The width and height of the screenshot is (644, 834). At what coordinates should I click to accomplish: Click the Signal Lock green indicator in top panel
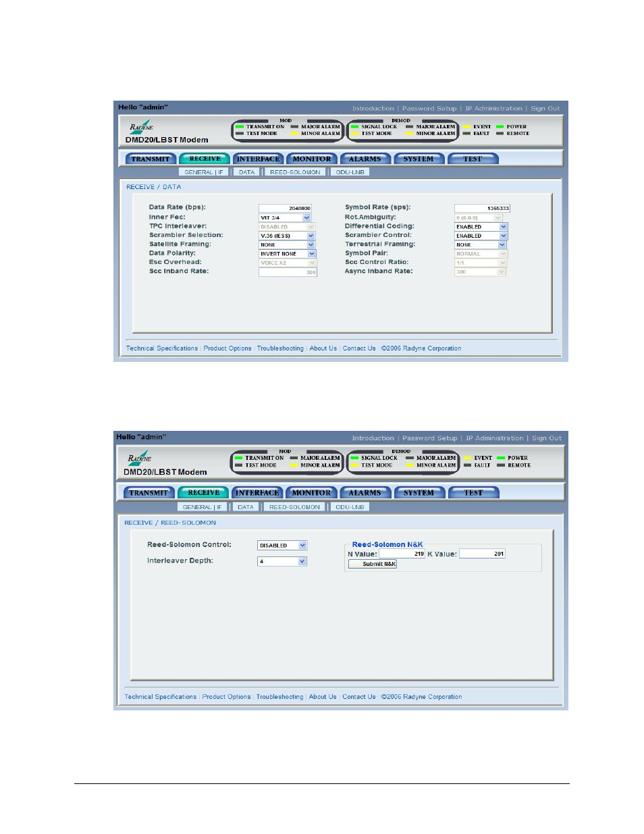pyautogui.click(x=354, y=127)
